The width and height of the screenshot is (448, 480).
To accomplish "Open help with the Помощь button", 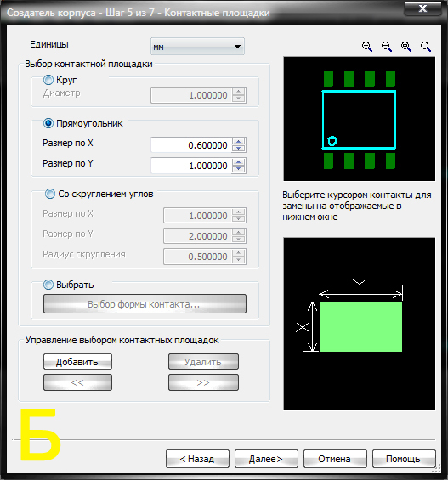I will pyautogui.click(x=404, y=459).
